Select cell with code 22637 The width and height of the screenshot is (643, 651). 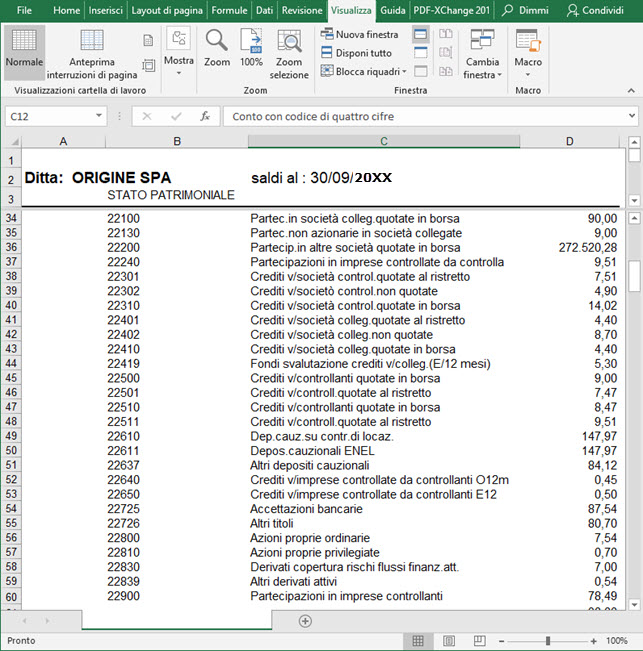(177, 465)
